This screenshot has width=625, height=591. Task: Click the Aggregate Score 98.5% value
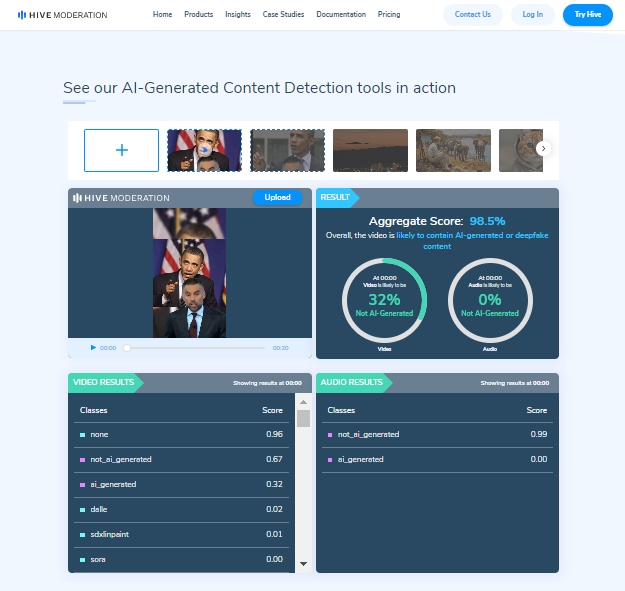pyautogui.click(x=487, y=221)
